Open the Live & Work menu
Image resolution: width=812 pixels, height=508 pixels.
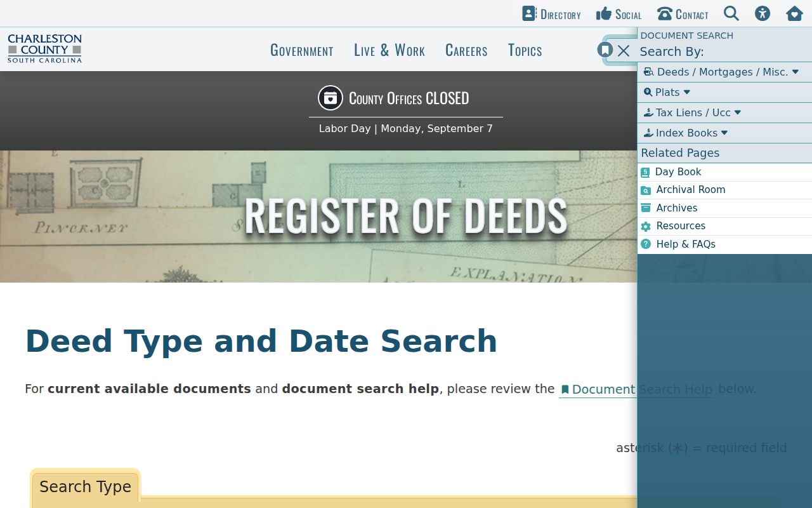390,50
